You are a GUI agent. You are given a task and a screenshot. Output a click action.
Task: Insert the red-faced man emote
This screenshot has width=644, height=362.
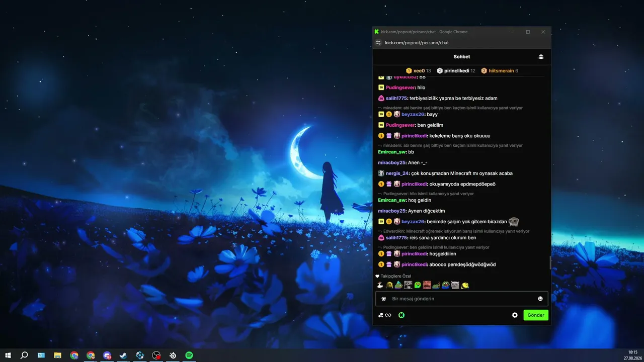click(427, 285)
